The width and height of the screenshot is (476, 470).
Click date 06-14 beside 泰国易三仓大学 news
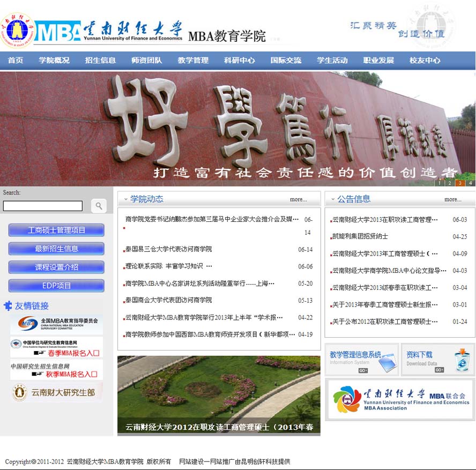pos(306,249)
